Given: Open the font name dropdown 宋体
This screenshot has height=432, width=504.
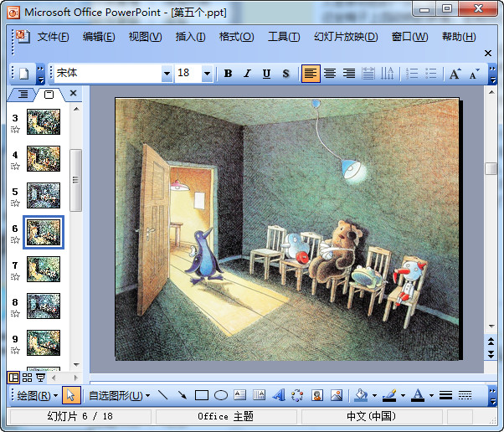Looking at the screenshot, I should [x=167, y=74].
